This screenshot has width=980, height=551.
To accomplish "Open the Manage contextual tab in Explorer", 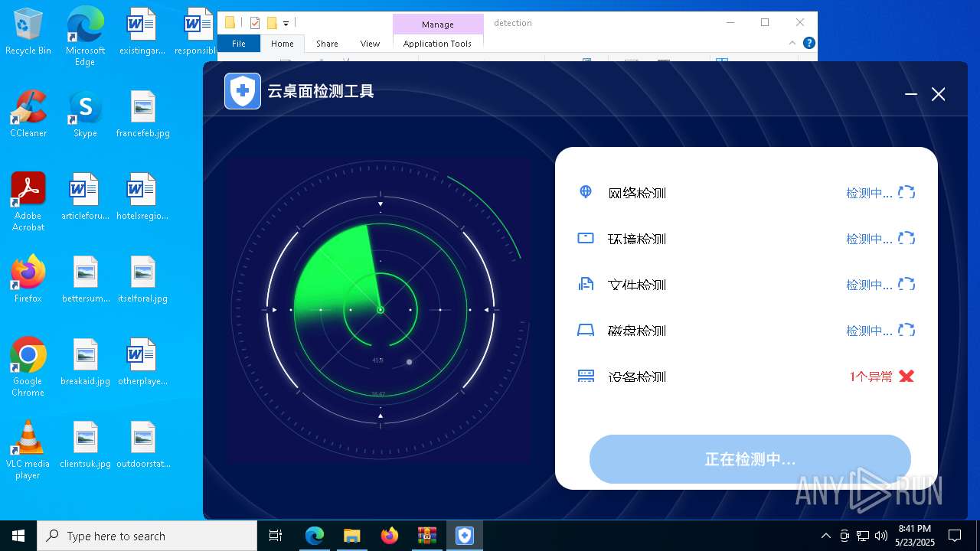I will [x=438, y=24].
